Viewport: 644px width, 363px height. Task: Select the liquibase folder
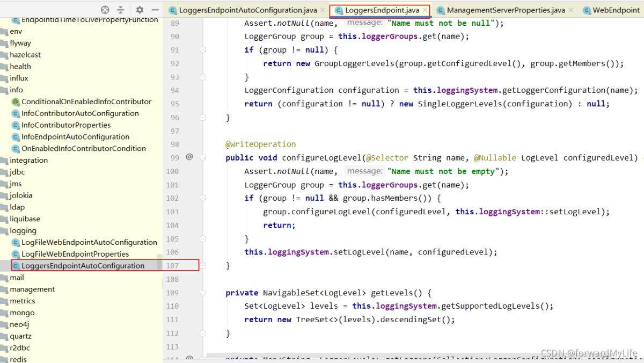click(x=25, y=219)
